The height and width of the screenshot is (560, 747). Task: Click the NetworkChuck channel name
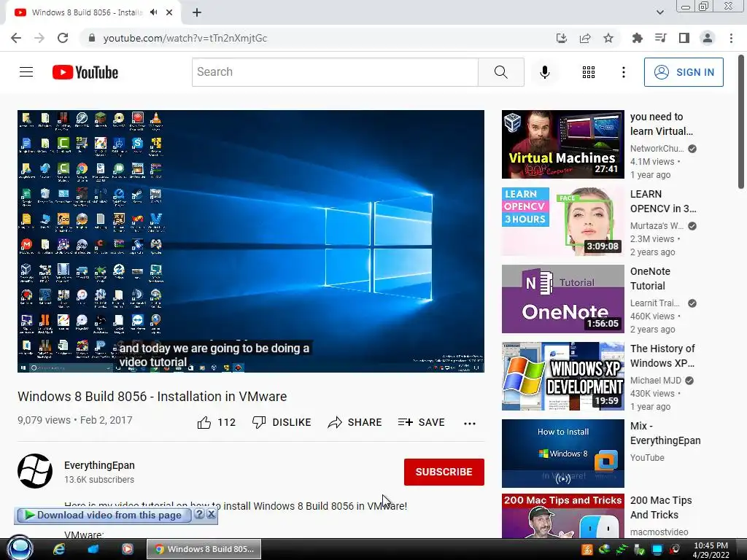(657, 149)
